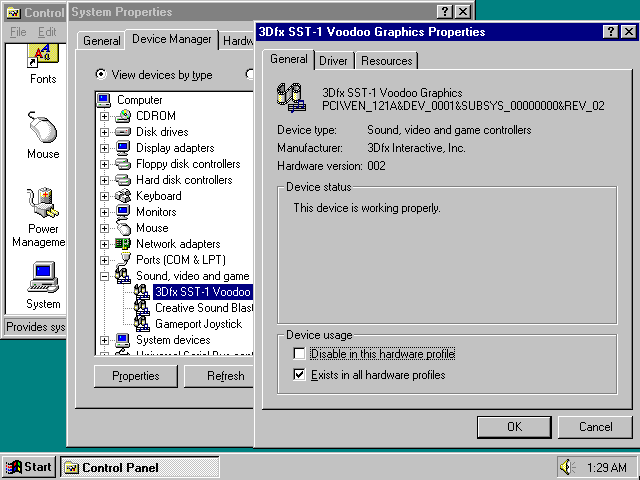
Task: Open the File menu in Control Panel
Action: coord(18,32)
